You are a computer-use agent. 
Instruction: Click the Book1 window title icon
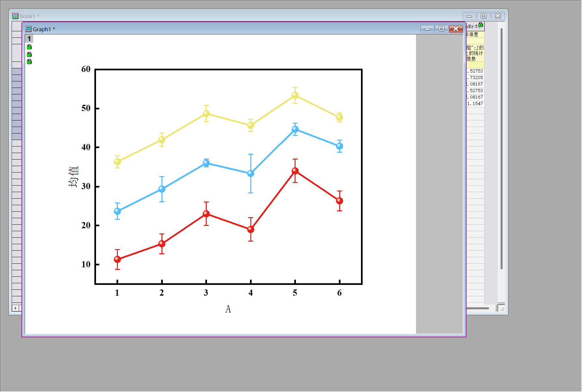pyautogui.click(x=15, y=16)
